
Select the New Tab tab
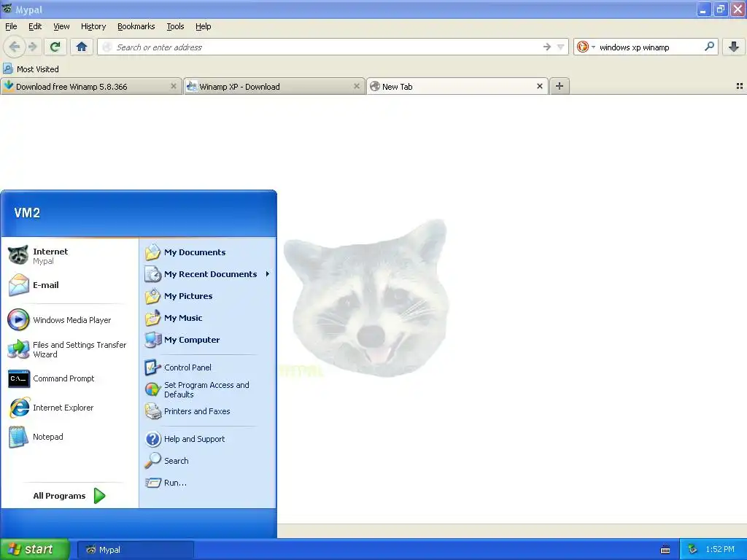tap(457, 86)
